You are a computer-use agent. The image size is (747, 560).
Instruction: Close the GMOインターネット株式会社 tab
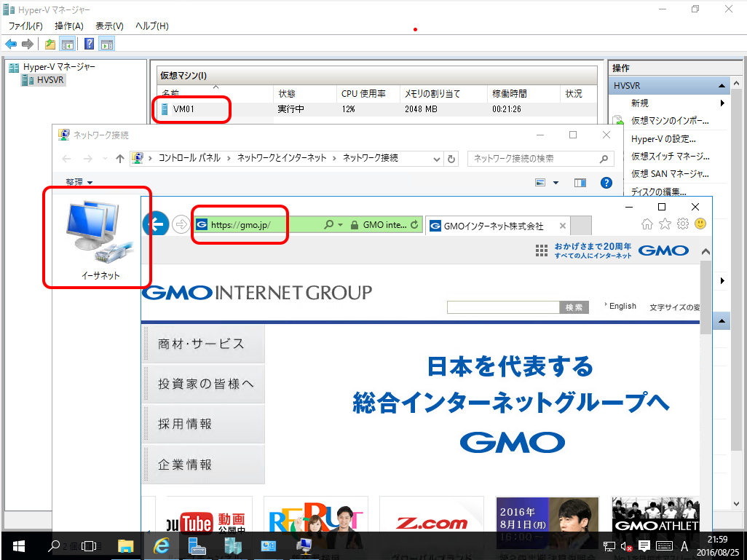(x=563, y=226)
